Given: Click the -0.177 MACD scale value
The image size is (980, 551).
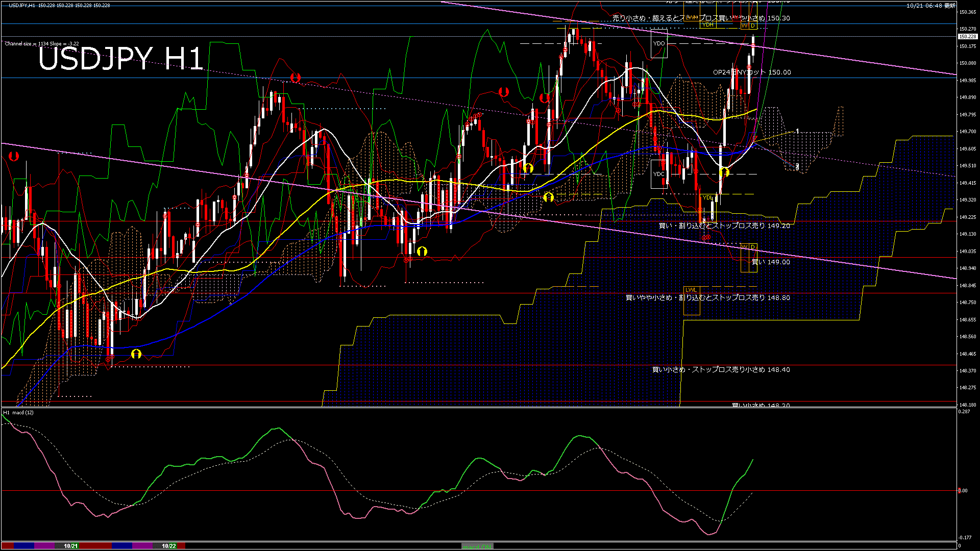Looking at the screenshot, I should (x=965, y=537).
